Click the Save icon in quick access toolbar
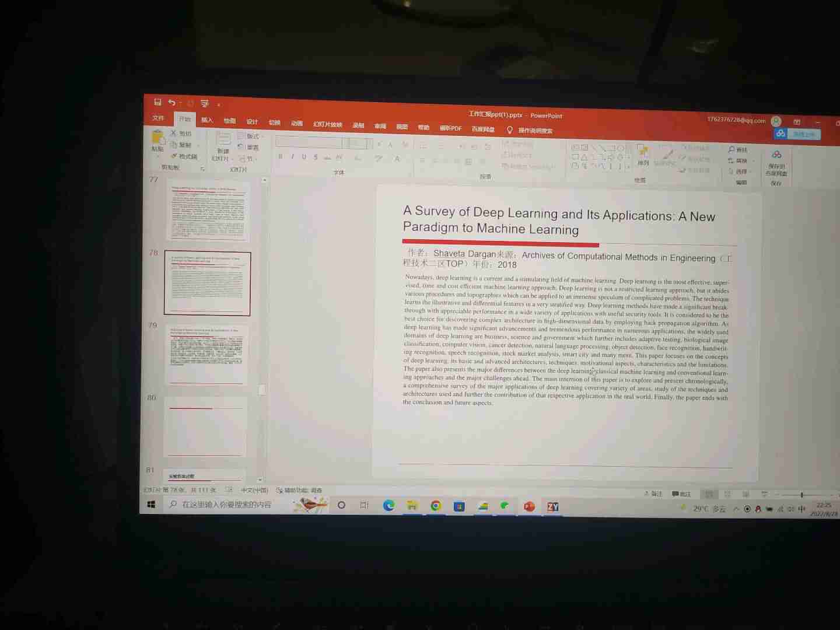This screenshot has width=840, height=630. pos(157,102)
